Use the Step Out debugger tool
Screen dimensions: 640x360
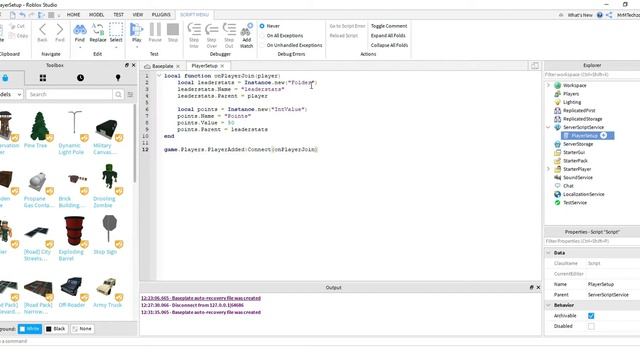[x=229, y=36]
